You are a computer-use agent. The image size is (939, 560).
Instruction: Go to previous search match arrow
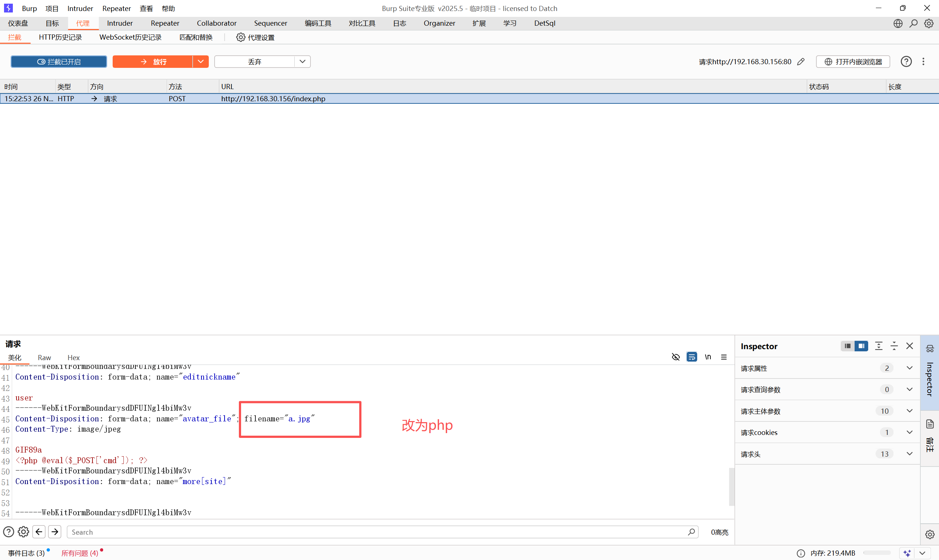[x=39, y=532]
